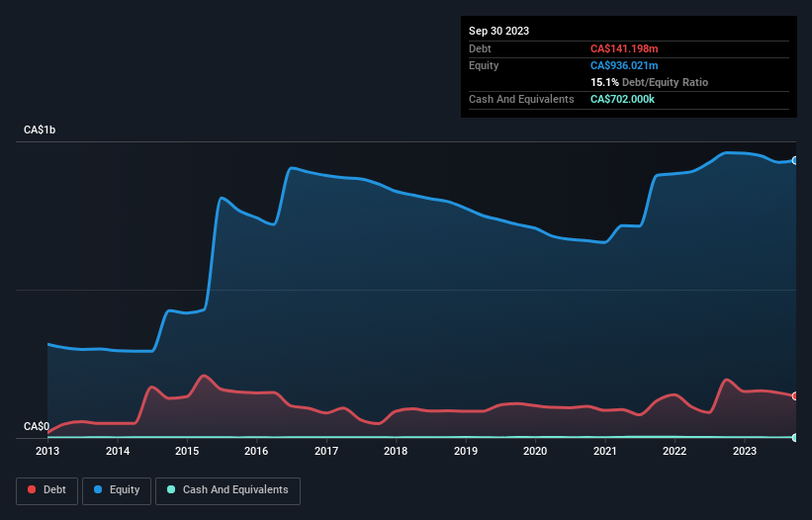
Task: Click the blue Equity endpoint marker
Action: click(x=795, y=161)
